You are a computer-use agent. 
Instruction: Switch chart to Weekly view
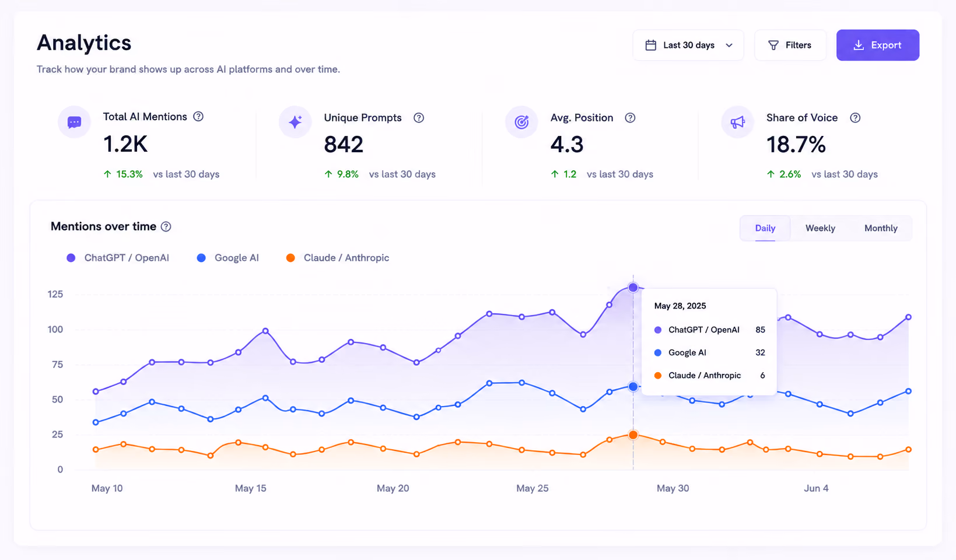[x=820, y=228]
